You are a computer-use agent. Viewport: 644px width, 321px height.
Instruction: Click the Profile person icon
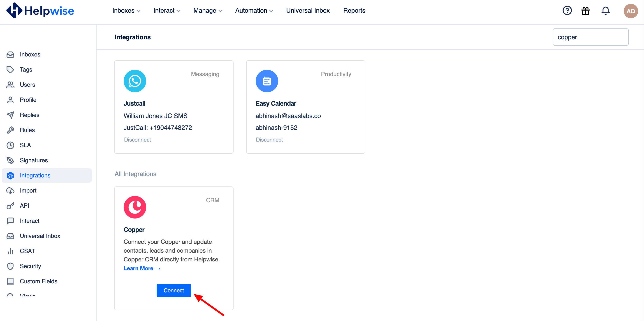pos(10,100)
